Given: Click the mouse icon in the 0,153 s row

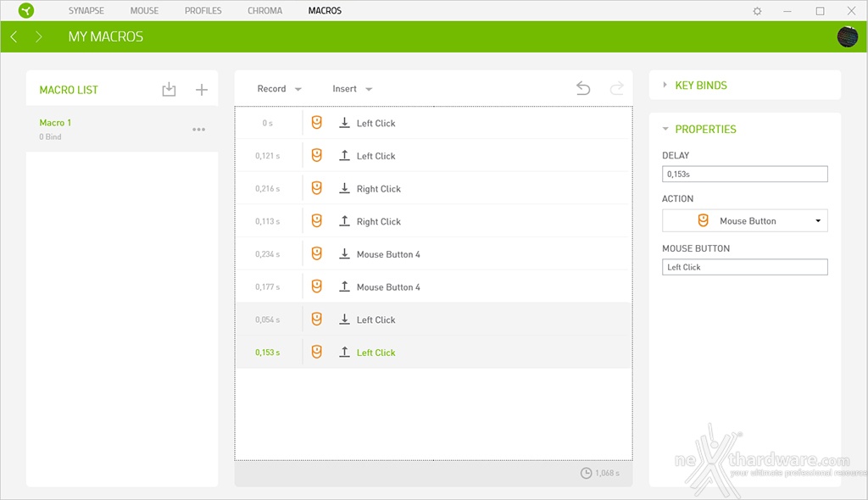Looking at the screenshot, I should click(317, 351).
